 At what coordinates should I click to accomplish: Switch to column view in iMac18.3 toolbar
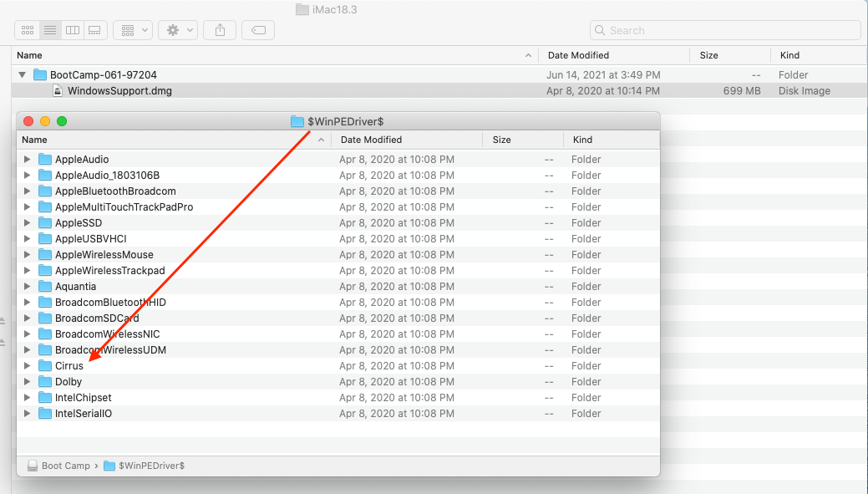coord(73,30)
